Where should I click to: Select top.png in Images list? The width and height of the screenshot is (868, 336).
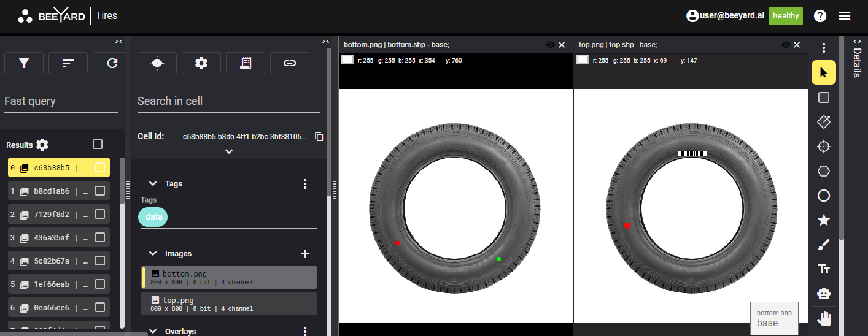(x=229, y=304)
